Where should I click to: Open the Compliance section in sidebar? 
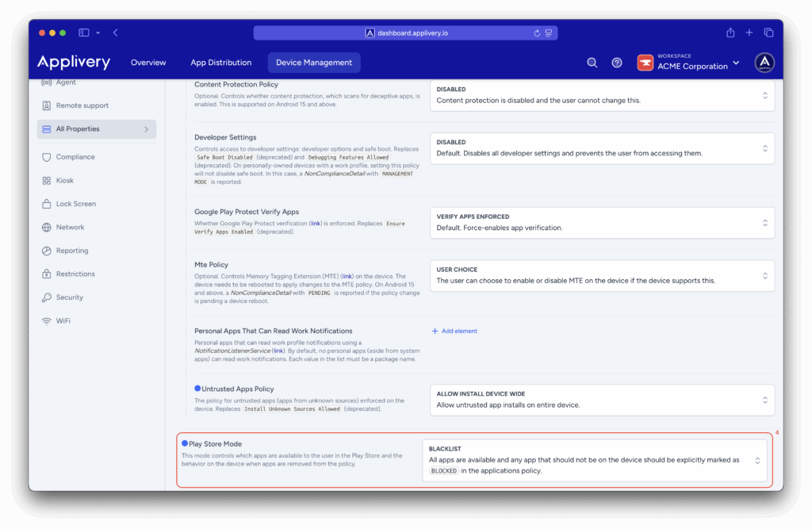(x=75, y=157)
